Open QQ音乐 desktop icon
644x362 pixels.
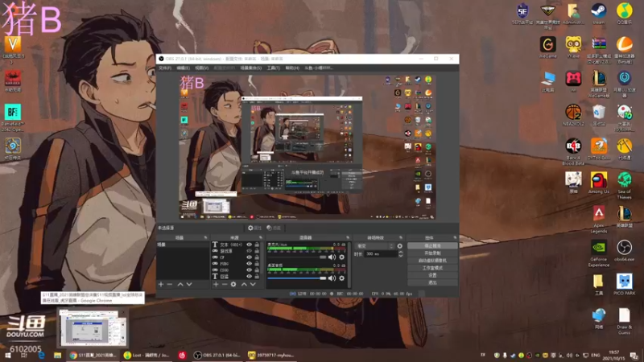(625, 14)
